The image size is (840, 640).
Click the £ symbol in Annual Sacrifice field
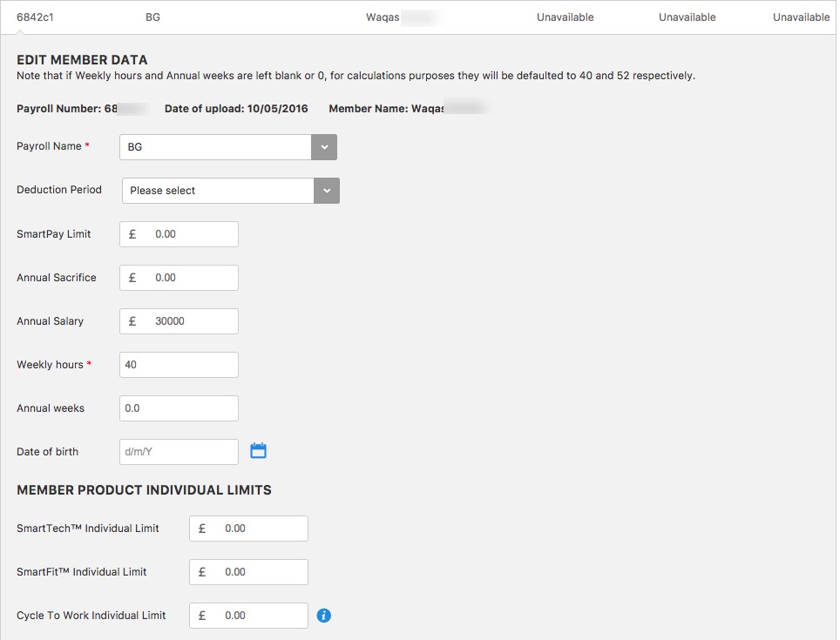[x=132, y=277]
